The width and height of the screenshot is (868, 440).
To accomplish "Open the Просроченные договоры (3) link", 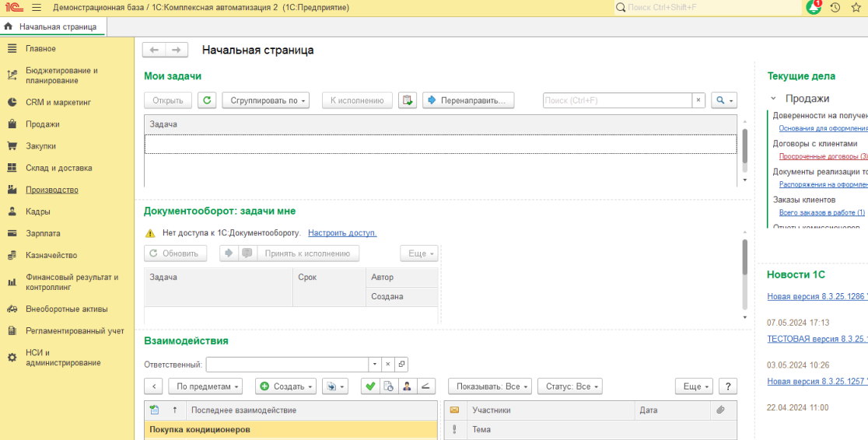I will [823, 156].
